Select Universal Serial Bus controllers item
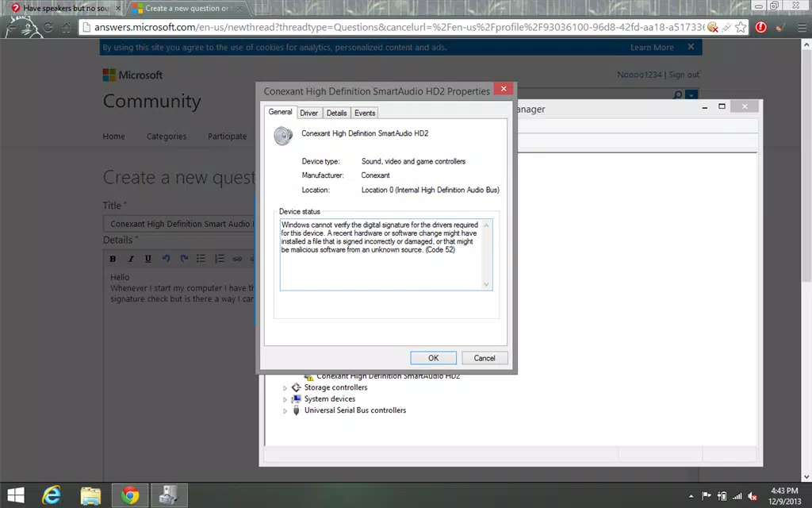Viewport: 812px width, 508px height. click(355, 410)
